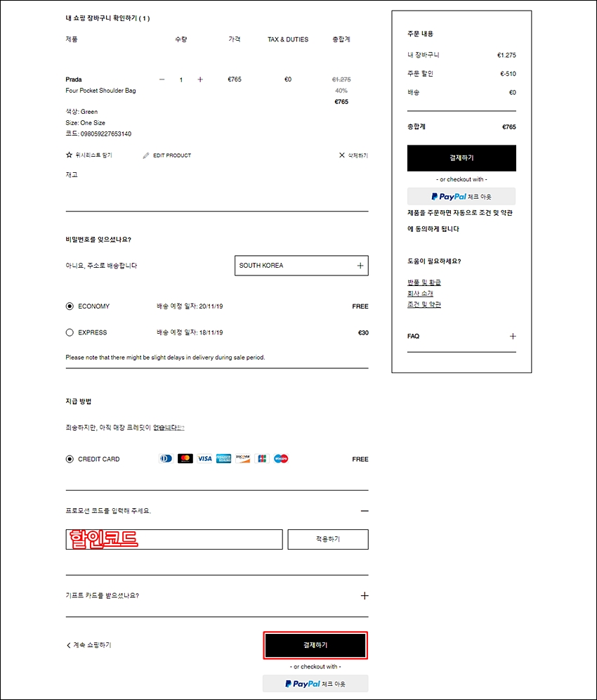Select the ECONOMY shipping option
This screenshot has height=700, width=597.
click(x=70, y=306)
